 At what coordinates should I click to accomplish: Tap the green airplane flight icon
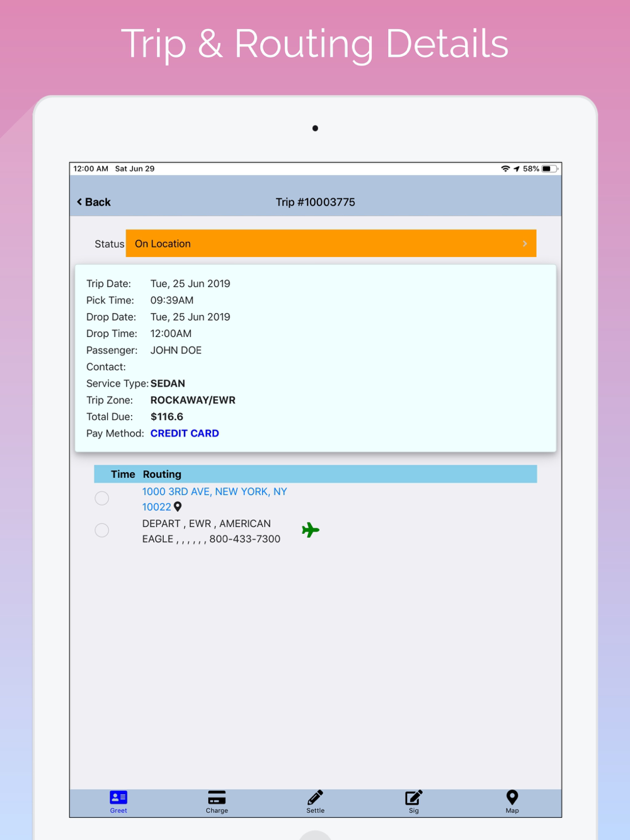pyautogui.click(x=311, y=530)
